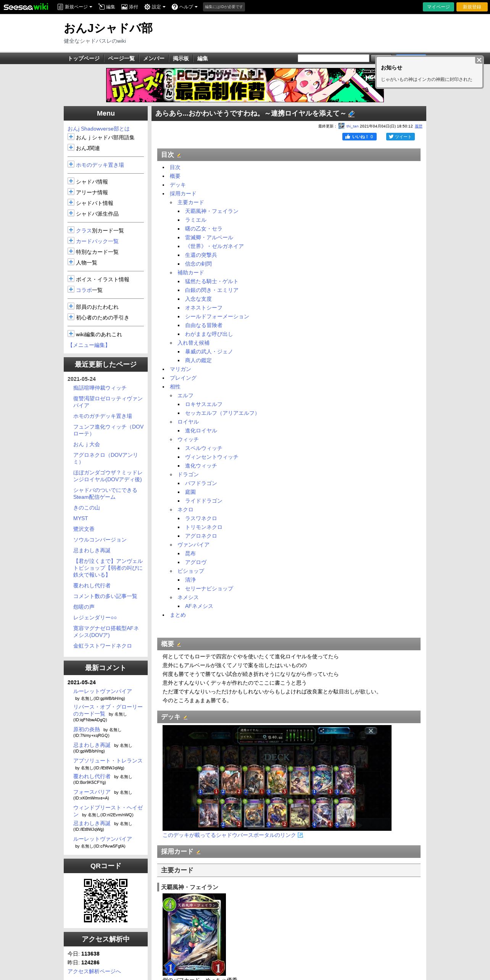Expand コラボ一覧 menu item
This screenshot has height=980, width=490.
coord(71,289)
